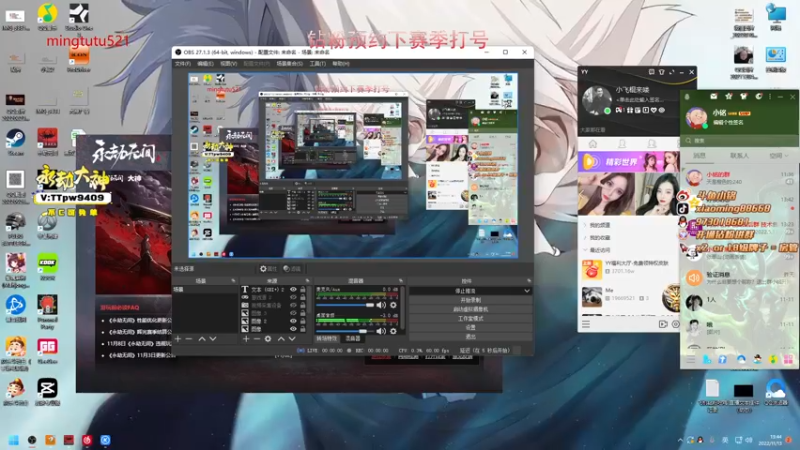This screenshot has height=450, width=800.
Task: Switch to the 联系人 tab in QQ
Action: click(739, 156)
